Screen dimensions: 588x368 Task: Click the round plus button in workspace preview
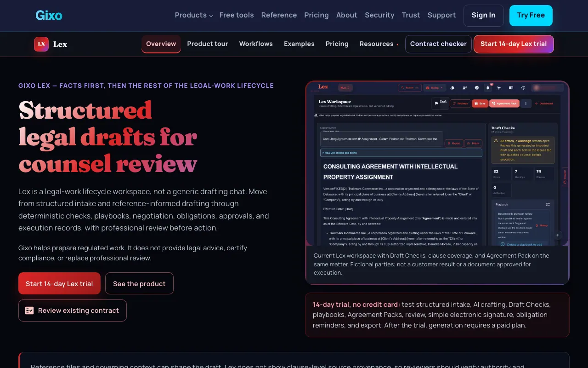click(558, 235)
